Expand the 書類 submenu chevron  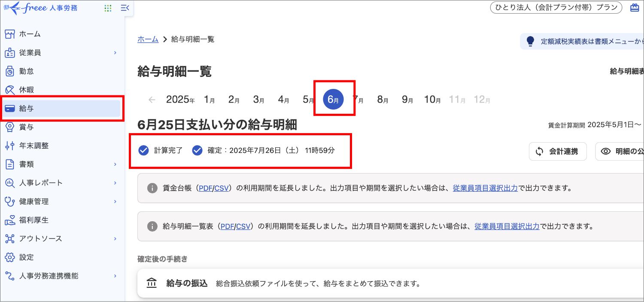tap(115, 164)
